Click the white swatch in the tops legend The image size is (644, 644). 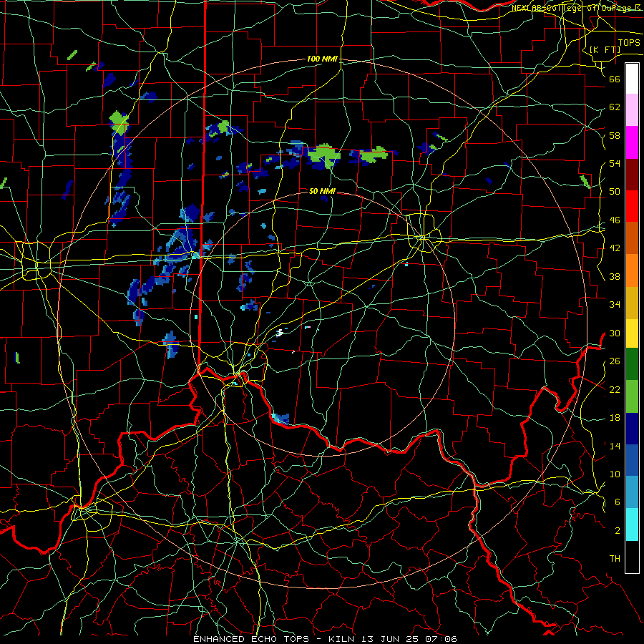[x=632, y=79]
